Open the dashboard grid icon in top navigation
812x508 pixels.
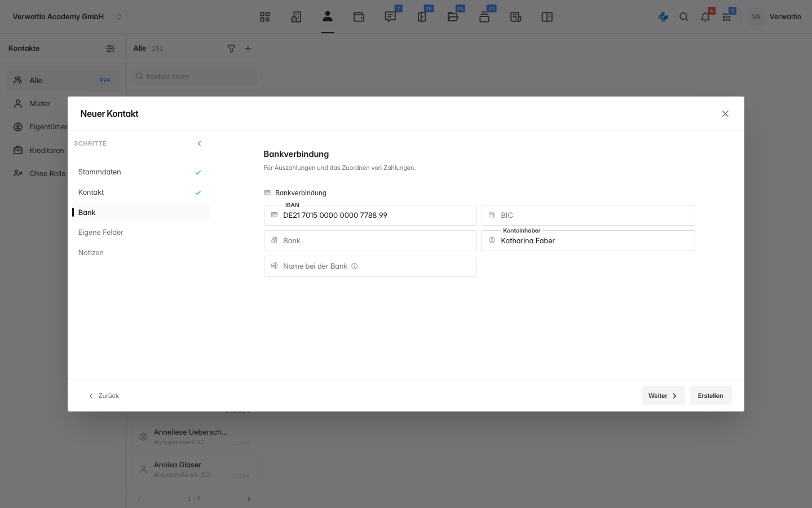click(x=265, y=17)
